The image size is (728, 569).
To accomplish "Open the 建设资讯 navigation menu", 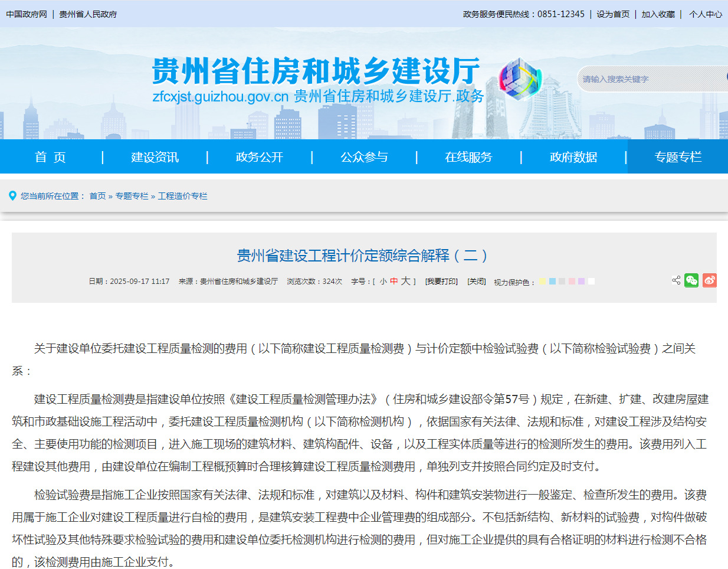I will click(x=155, y=157).
